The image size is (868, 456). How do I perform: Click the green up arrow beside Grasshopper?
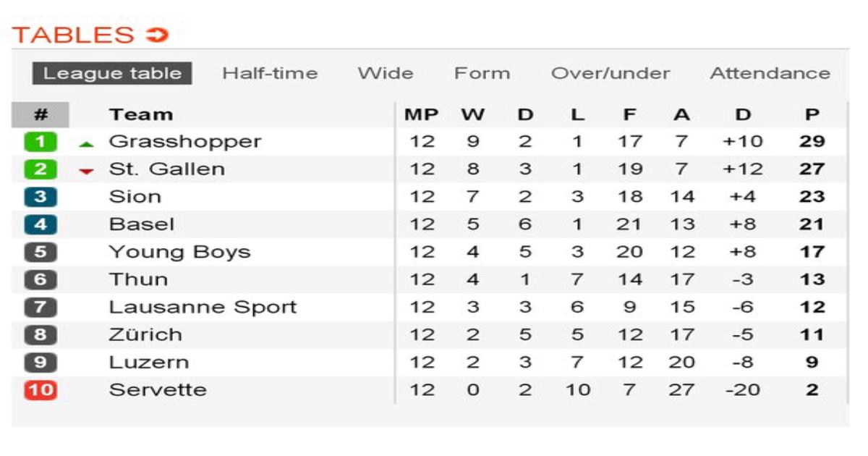pyautogui.click(x=87, y=144)
